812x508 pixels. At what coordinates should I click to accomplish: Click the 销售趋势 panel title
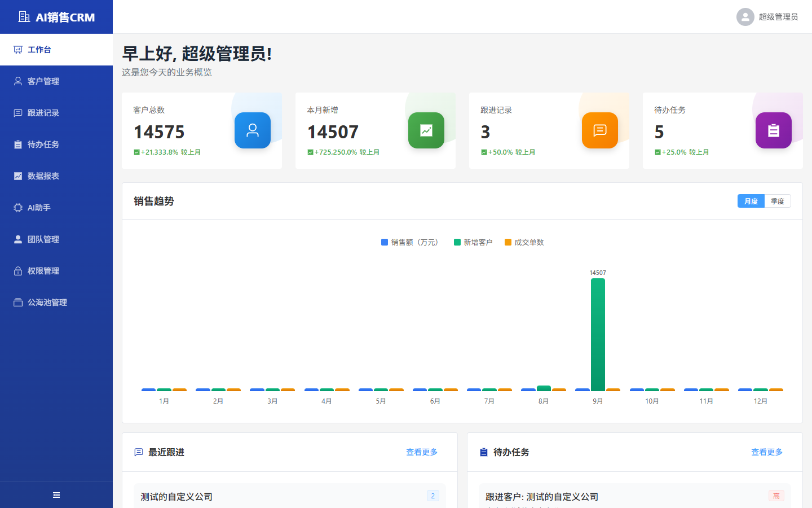(x=154, y=201)
